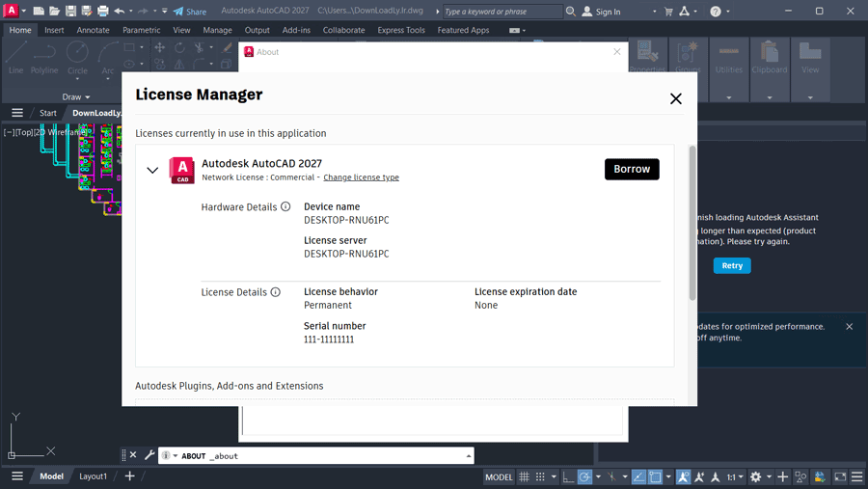Open Quick Access toolbar customize dropdown

coord(164,11)
